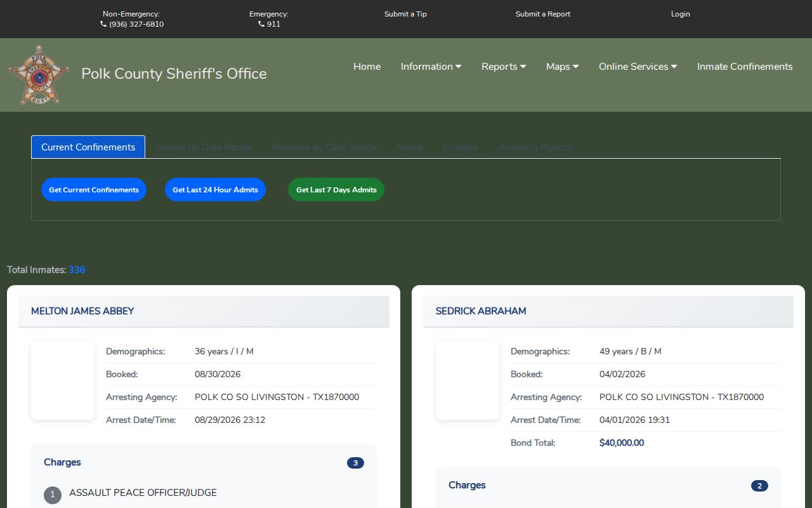Screen dimensions: 812x508
Task: Expand the Information dropdown menu
Action: pos(431,67)
